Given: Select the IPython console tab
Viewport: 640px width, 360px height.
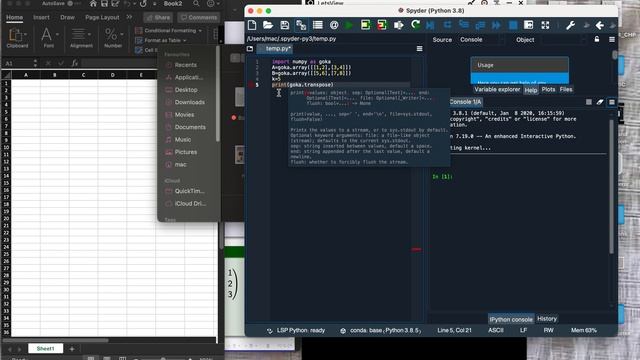Looking at the screenshot, I should (x=511, y=319).
